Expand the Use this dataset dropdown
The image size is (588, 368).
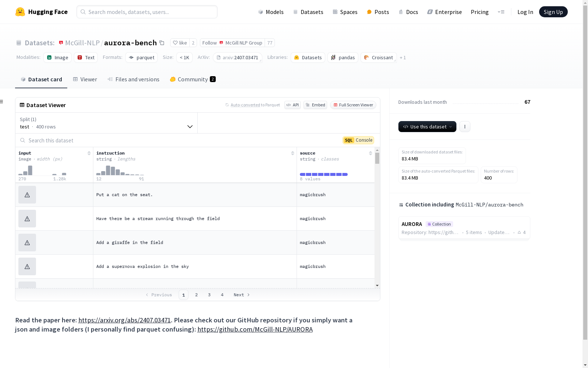click(x=427, y=127)
